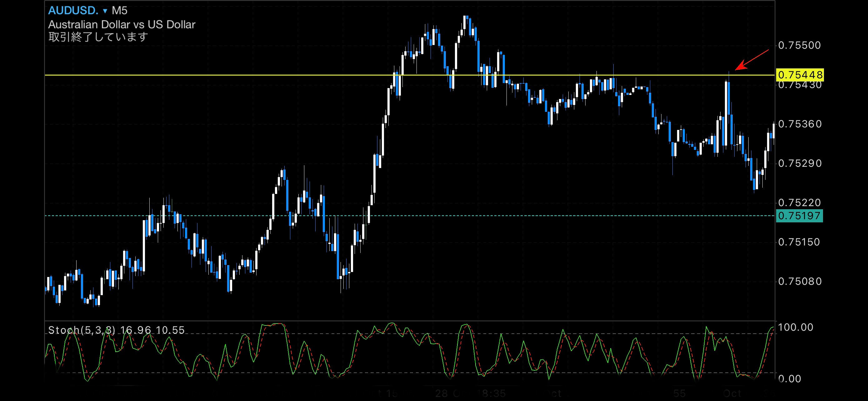Click the Stoch(5,3,3) indicator label
The width and height of the screenshot is (868, 401).
coord(82,330)
